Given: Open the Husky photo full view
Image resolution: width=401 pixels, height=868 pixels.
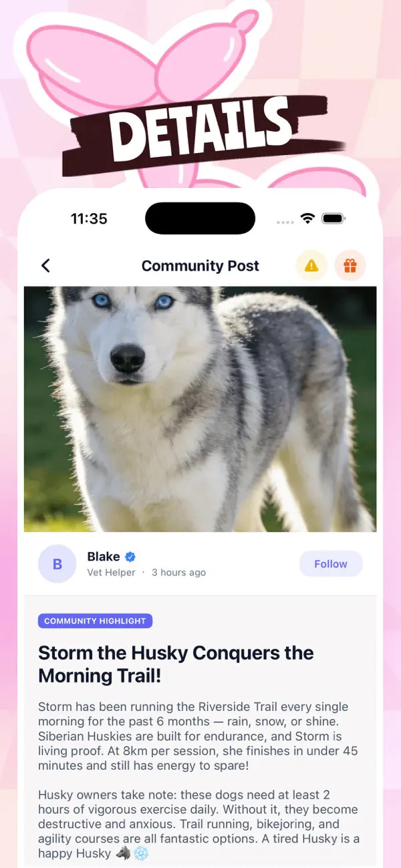Looking at the screenshot, I should tap(200, 409).
